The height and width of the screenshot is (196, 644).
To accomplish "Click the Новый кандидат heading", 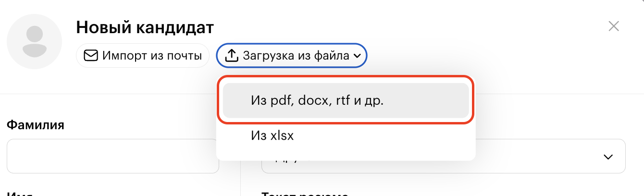I will click(145, 27).
